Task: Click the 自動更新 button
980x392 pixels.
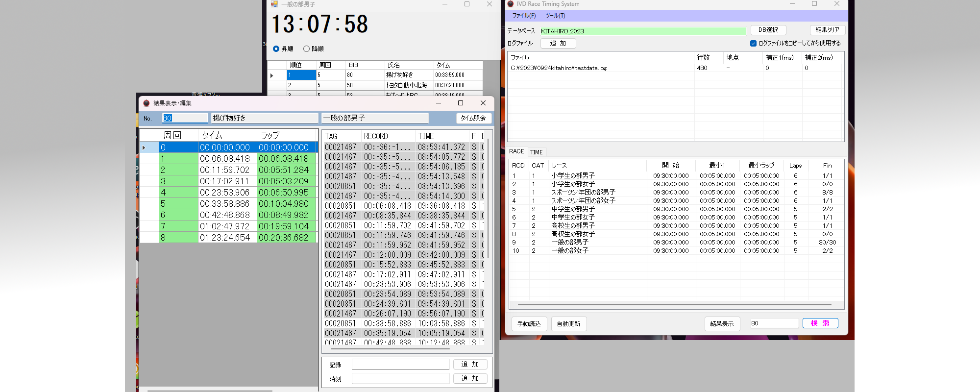Action: pyautogui.click(x=568, y=324)
